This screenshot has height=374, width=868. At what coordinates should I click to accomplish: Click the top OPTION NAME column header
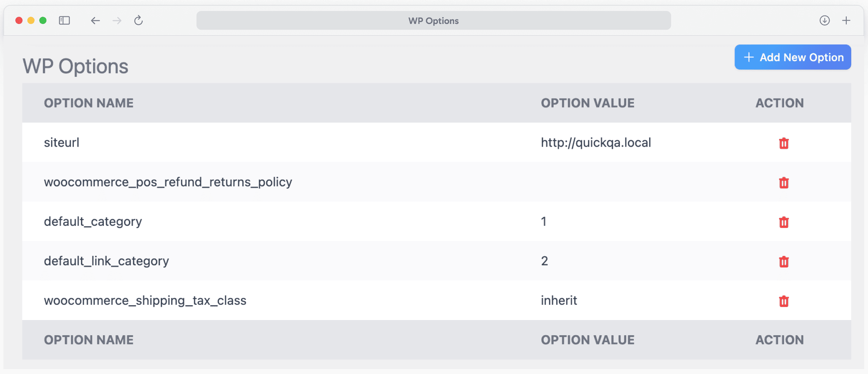(x=89, y=103)
